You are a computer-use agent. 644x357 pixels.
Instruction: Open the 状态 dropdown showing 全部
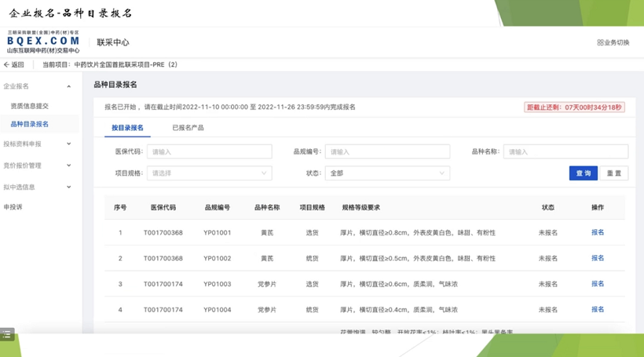pyautogui.click(x=387, y=173)
